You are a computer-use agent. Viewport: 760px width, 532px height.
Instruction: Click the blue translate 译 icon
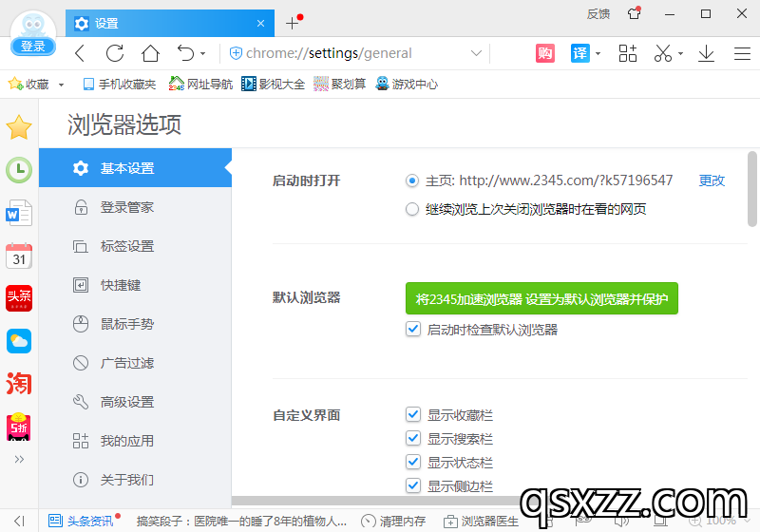click(580, 53)
